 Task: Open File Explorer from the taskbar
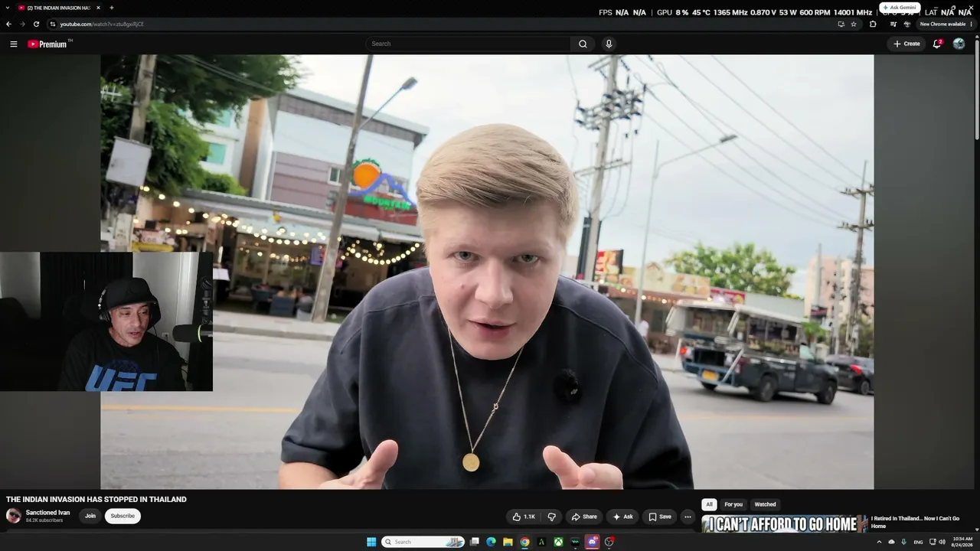(x=508, y=542)
